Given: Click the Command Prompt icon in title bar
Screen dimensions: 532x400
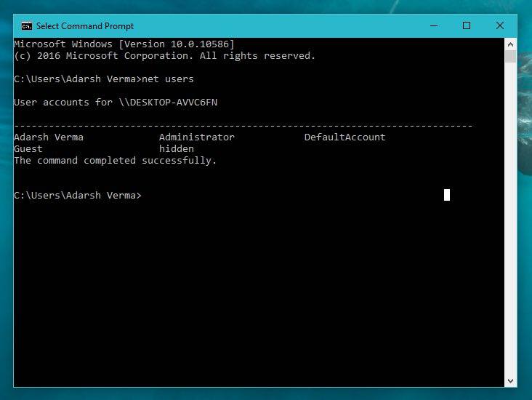Looking at the screenshot, I should pos(26,25).
